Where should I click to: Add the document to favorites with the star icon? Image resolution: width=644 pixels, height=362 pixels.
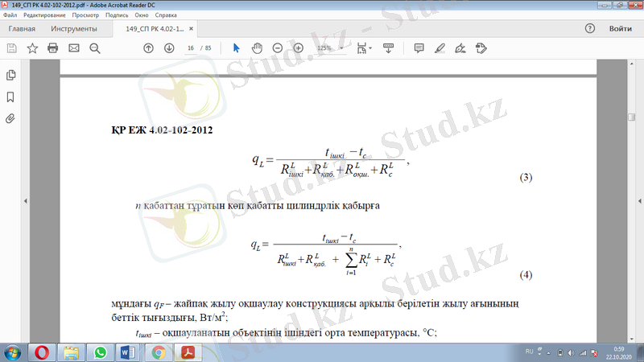(x=32, y=48)
